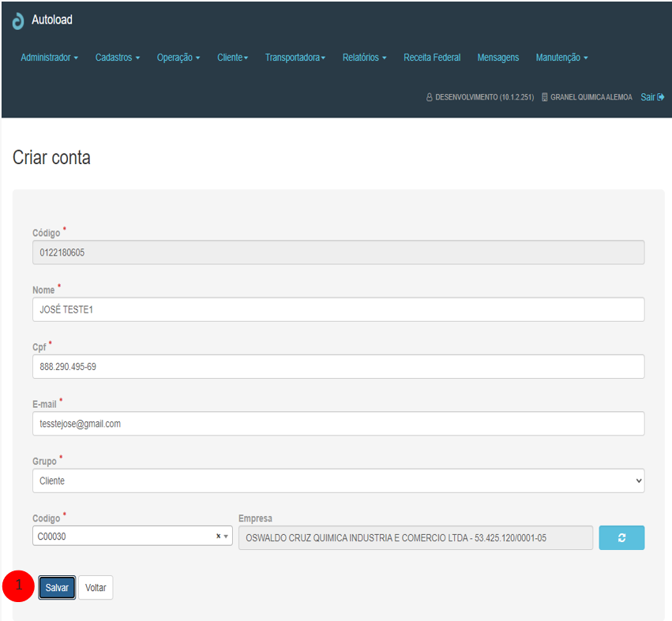Click the Cpf field label

click(x=39, y=347)
